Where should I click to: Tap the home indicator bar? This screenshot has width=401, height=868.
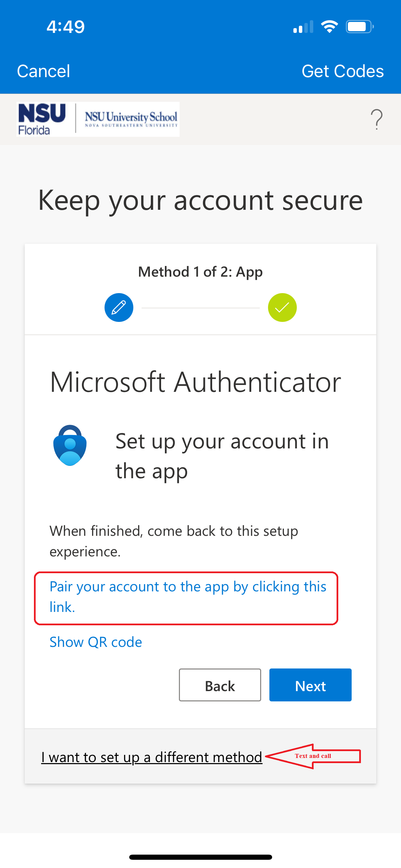200,857
